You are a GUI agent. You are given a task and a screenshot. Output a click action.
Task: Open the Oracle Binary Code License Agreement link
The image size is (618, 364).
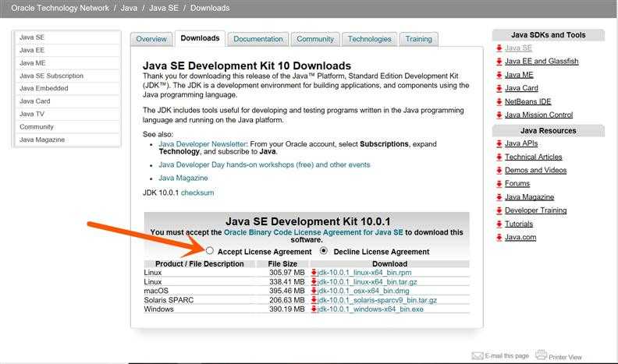pyautogui.click(x=314, y=232)
